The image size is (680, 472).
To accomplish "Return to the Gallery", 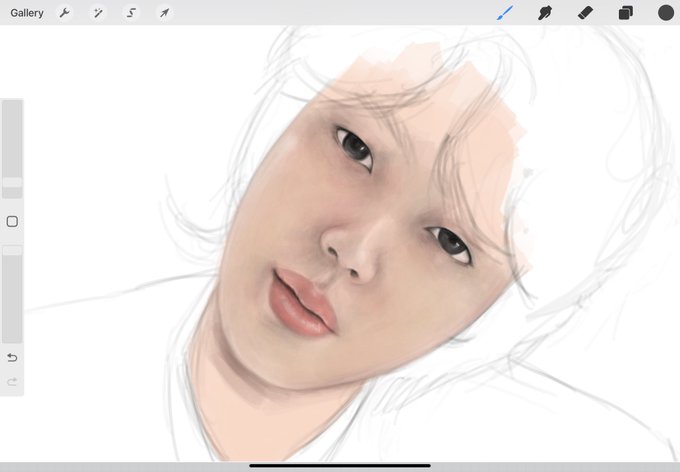I will 27,13.
